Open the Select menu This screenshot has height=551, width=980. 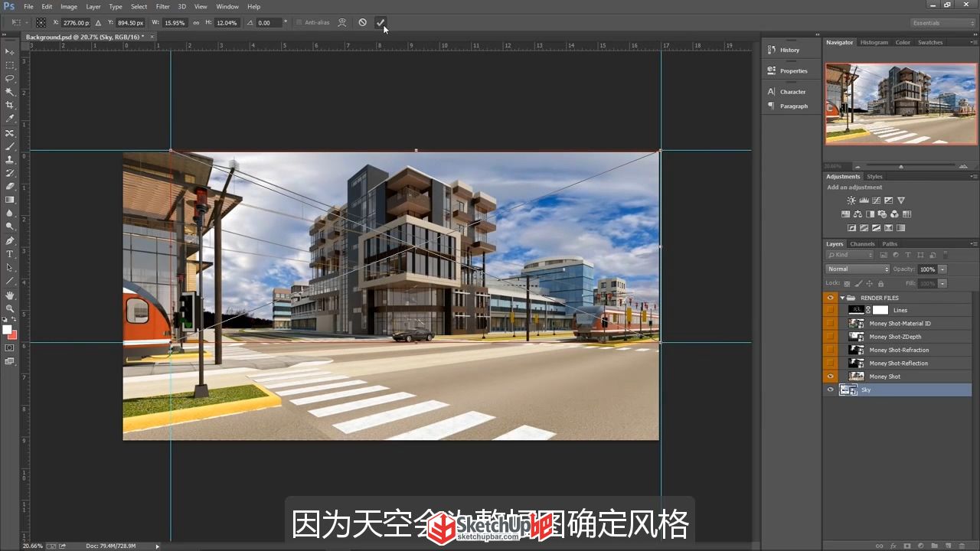(x=139, y=6)
